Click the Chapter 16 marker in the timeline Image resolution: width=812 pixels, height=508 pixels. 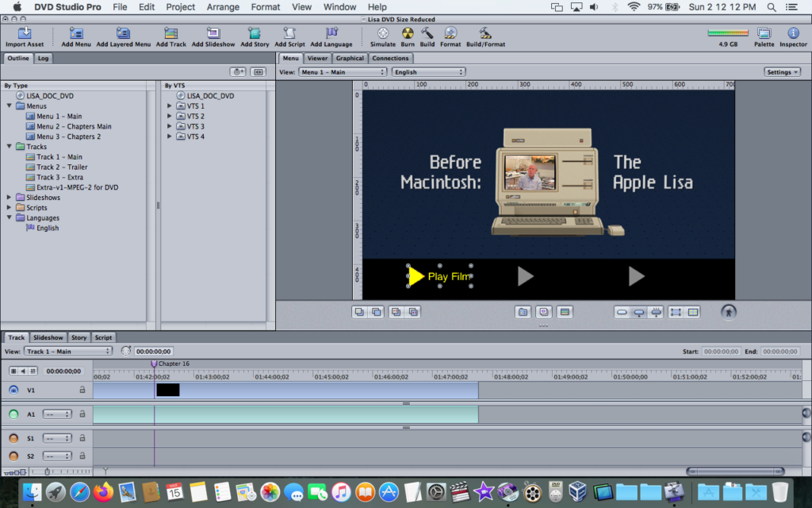tap(155, 364)
